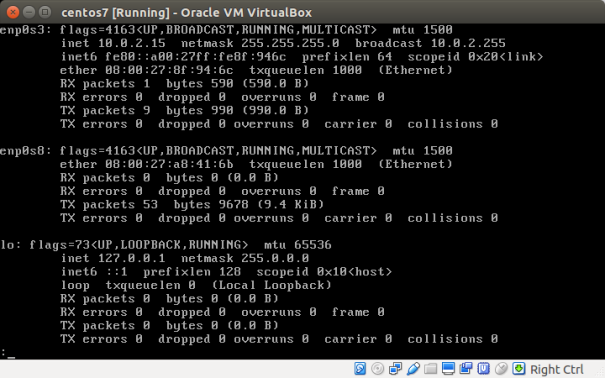This screenshot has width=605, height=378.
Task: Click the 'enp0s3:' interface name
Action: pyautogui.click(x=26, y=30)
